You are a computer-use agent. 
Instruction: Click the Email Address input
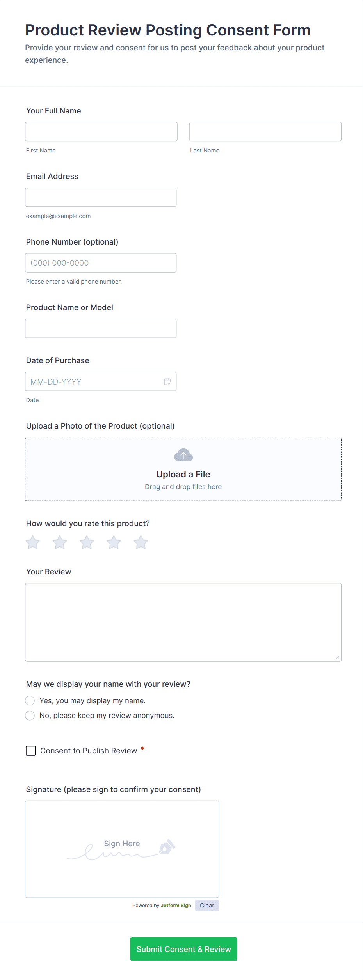pos(101,197)
